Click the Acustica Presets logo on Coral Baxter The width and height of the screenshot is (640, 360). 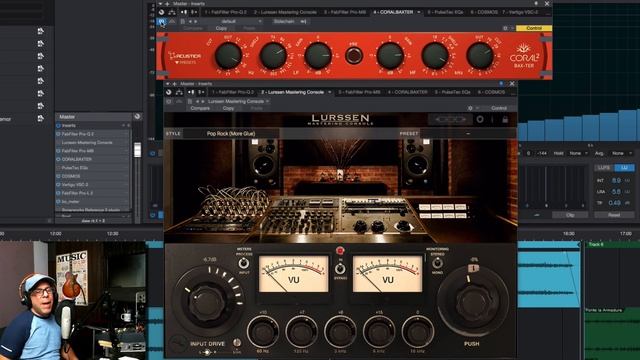[x=185, y=58]
